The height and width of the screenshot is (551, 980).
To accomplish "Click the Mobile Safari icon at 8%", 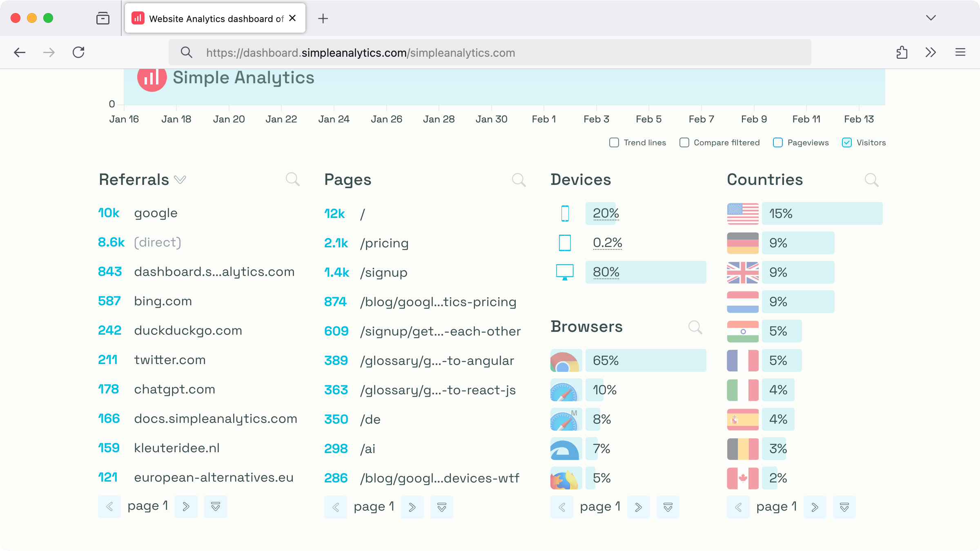I will [x=566, y=419].
